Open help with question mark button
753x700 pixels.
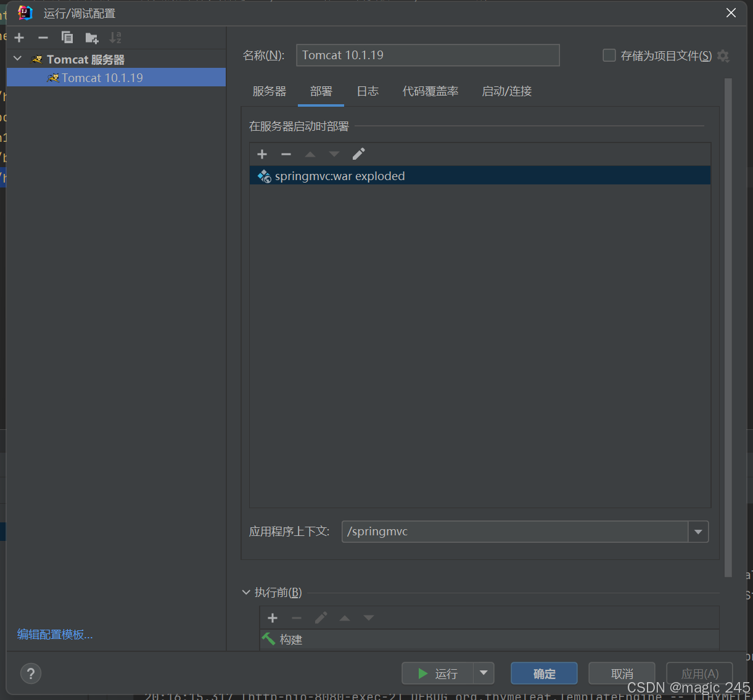31,673
